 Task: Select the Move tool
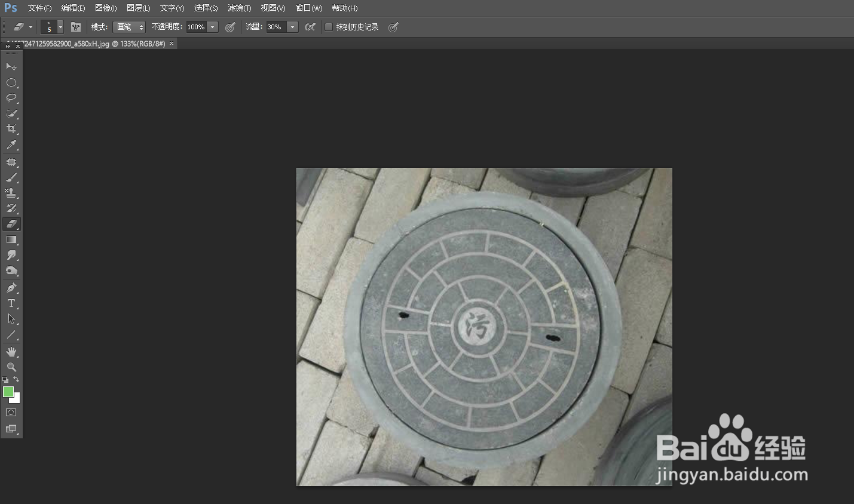click(x=11, y=66)
